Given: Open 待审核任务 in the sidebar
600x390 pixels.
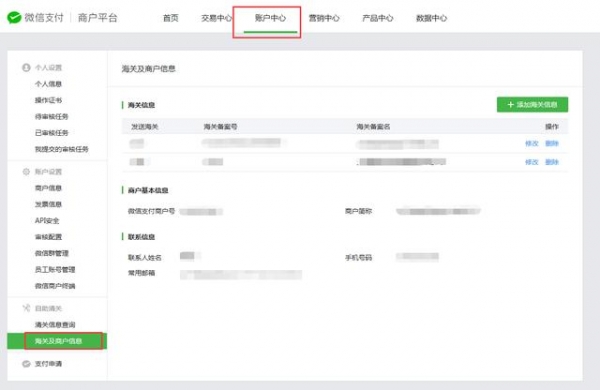Looking at the screenshot, I should click(x=52, y=117).
